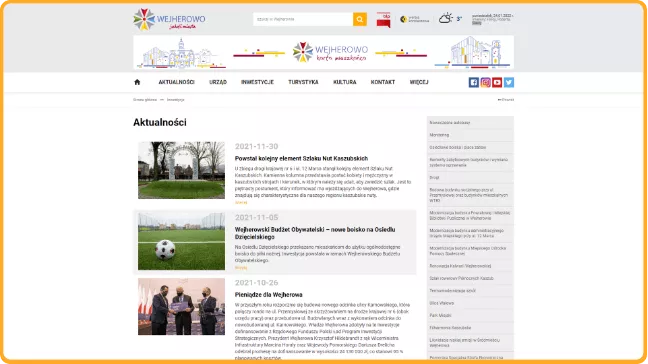Click the print link beside the breadcrumb
The width and height of the screenshot is (648, 364).
point(506,100)
